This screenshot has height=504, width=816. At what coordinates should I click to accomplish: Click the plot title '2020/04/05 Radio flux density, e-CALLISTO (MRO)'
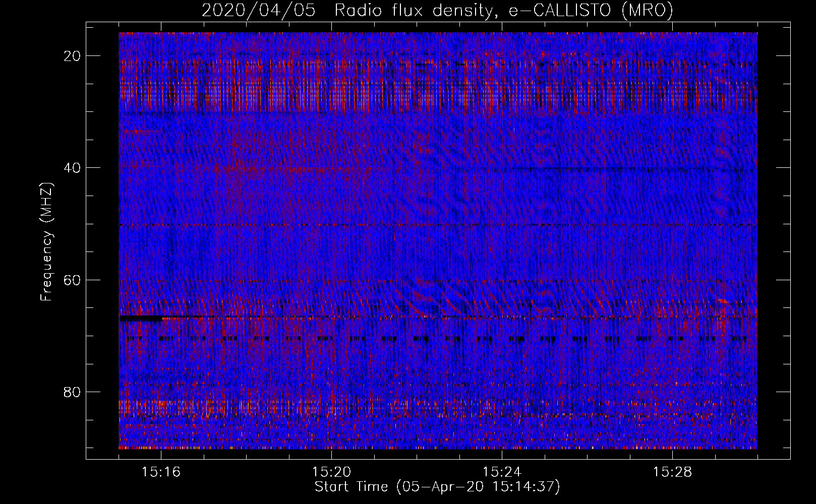pos(437,10)
